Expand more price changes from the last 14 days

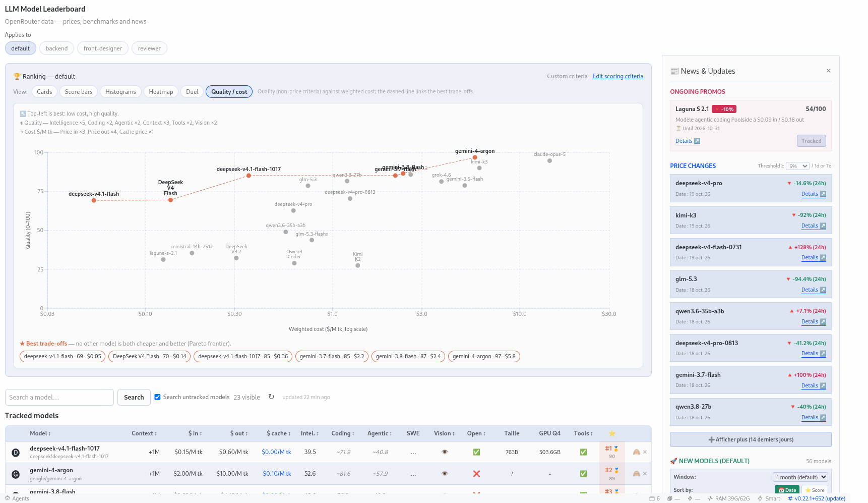(x=751, y=439)
